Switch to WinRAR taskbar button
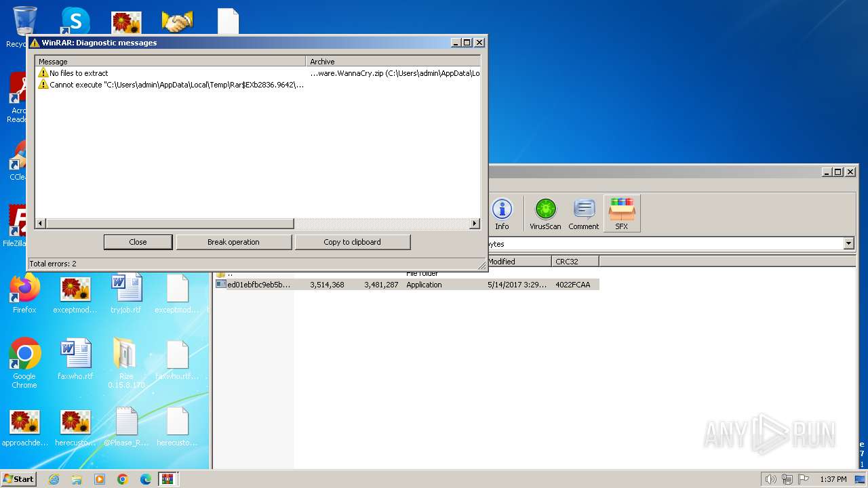The width and height of the screenshot is (868, 488). click(167, 479)
